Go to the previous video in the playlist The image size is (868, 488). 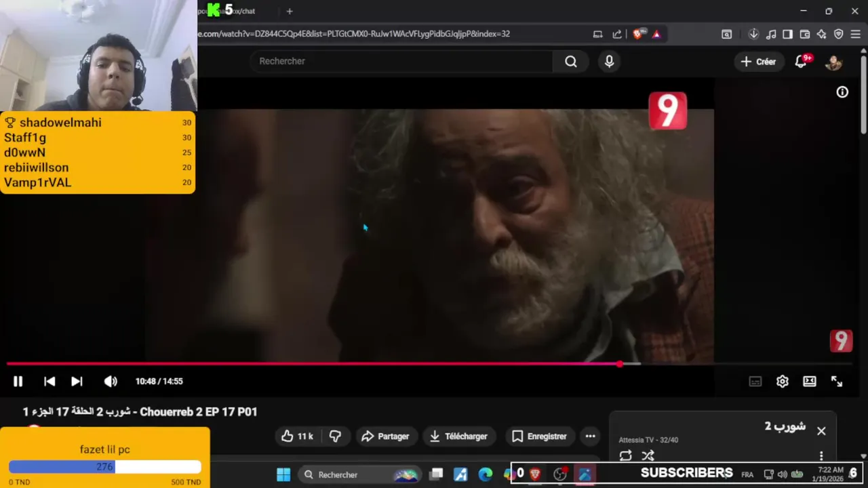coord(50,382)
